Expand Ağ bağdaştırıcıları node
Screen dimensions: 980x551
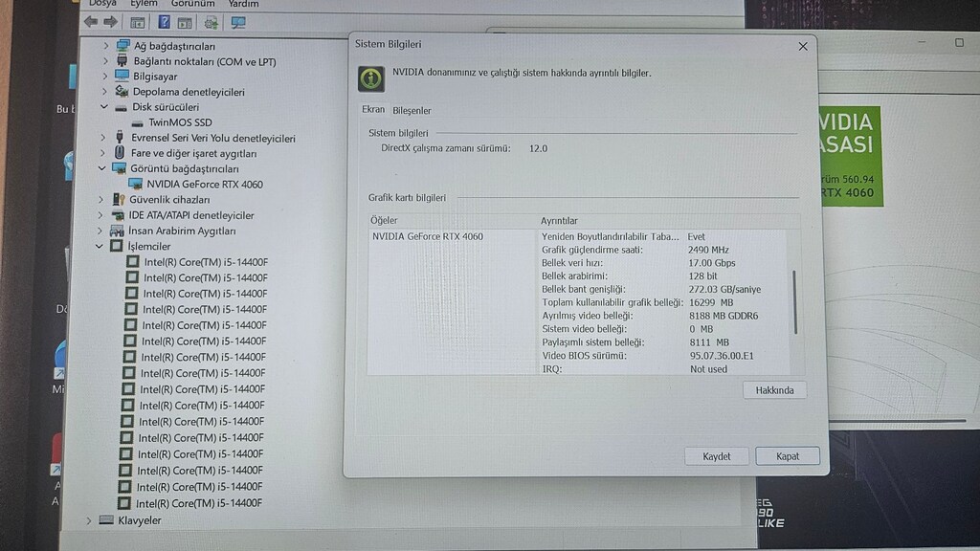click(x=105, y=46)
